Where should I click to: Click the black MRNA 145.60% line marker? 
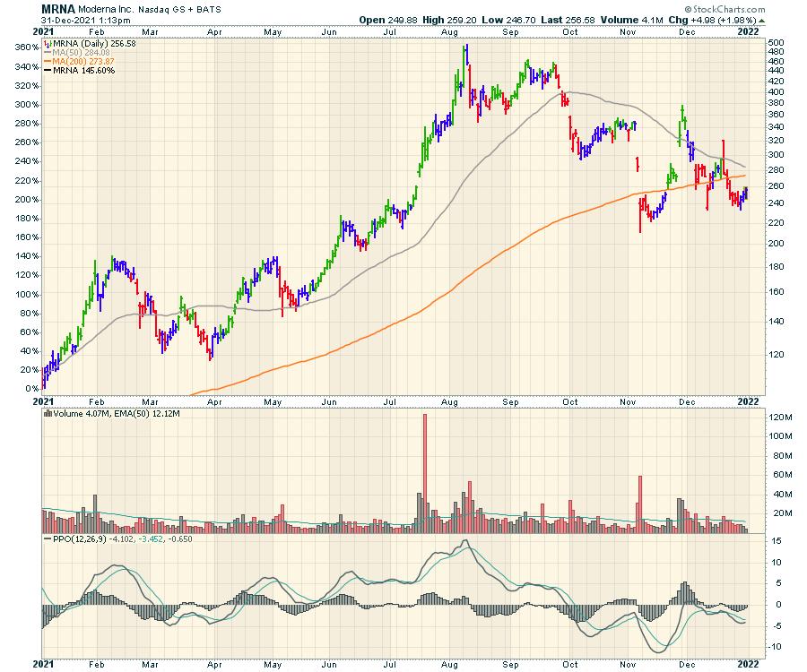pos(48,71)
